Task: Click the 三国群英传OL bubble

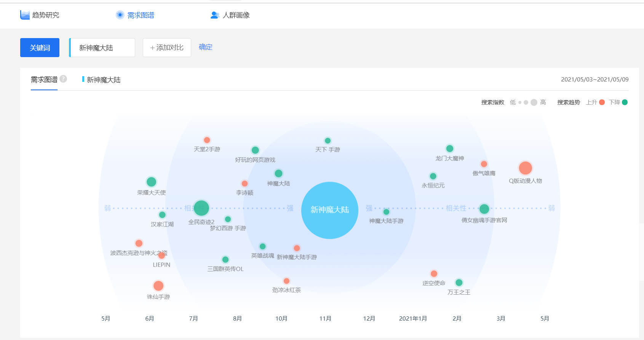Action: coord(225,260)
